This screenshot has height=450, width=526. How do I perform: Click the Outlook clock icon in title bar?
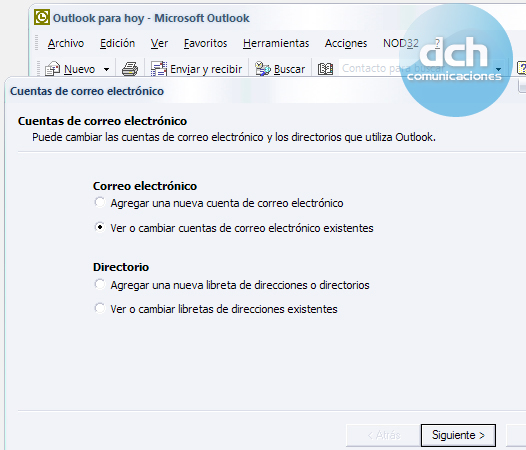tap(42, 17)
